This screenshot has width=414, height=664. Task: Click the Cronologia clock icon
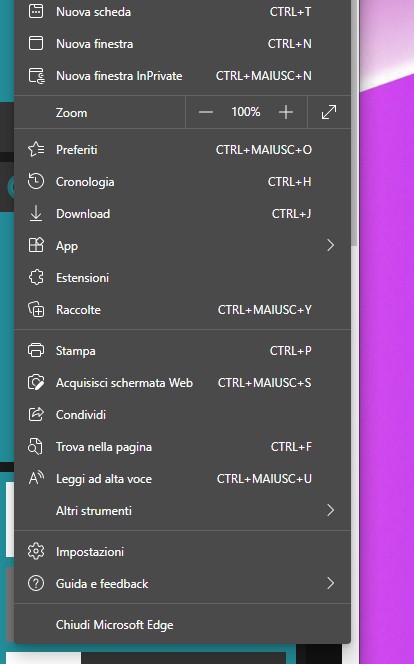(x=36, y=182)
